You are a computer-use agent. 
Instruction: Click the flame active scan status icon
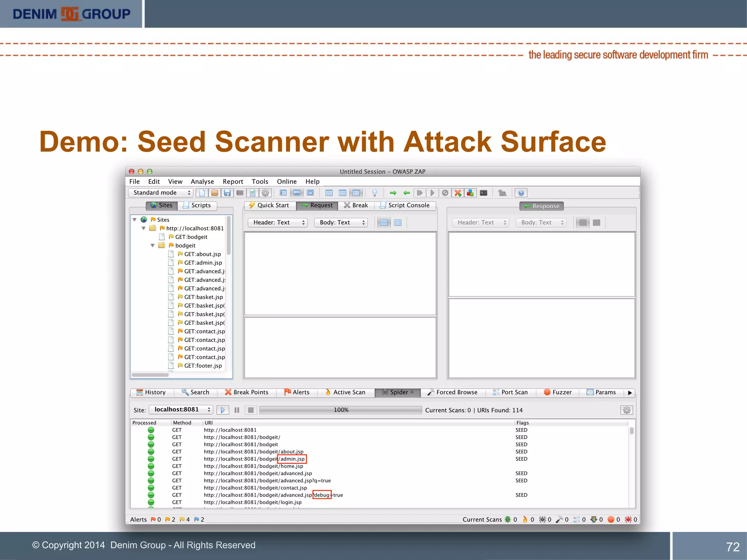pos(525,520)
